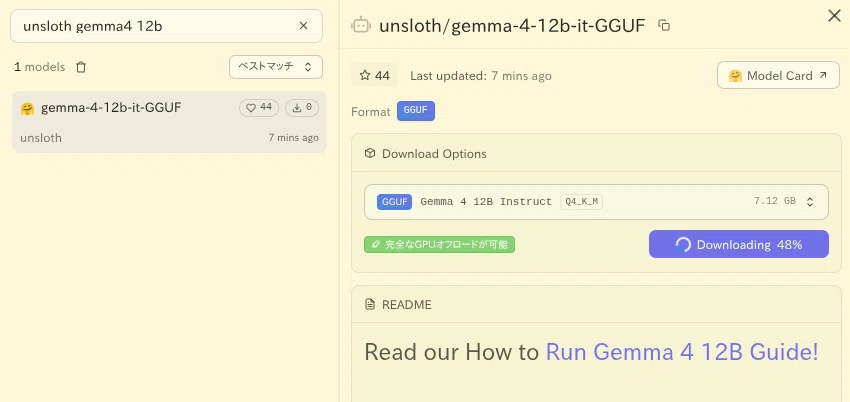Close the model details panel
The width and height of the screenshot is (850, 402).
pos(834,16)
